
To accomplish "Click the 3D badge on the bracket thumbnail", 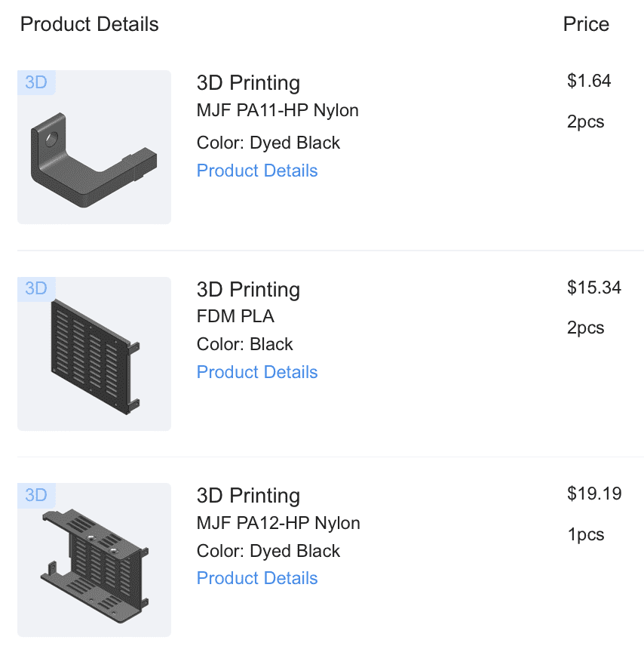I will point(36,82).
